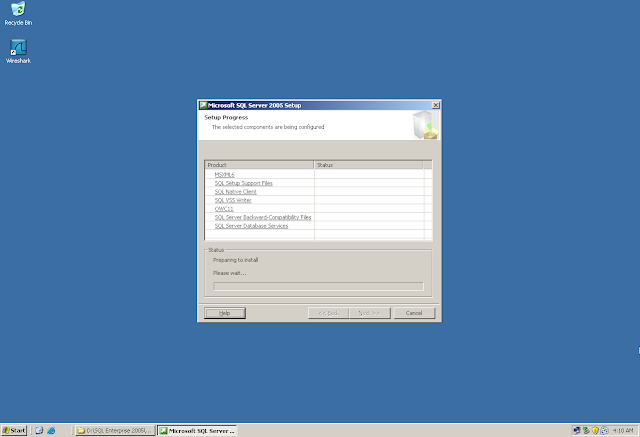Click the SQL Setup Support Files link
640x437 pixels.
coord(244,183)
